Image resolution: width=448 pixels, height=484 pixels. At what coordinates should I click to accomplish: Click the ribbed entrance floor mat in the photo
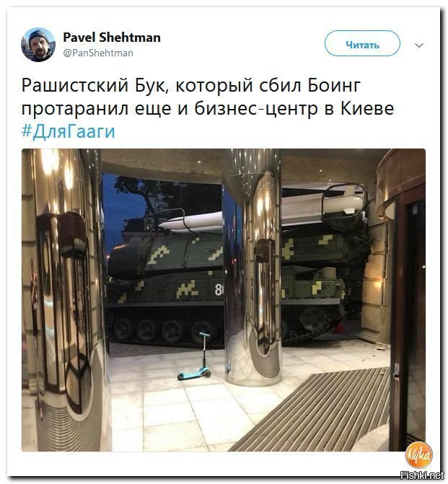[312, 410]
